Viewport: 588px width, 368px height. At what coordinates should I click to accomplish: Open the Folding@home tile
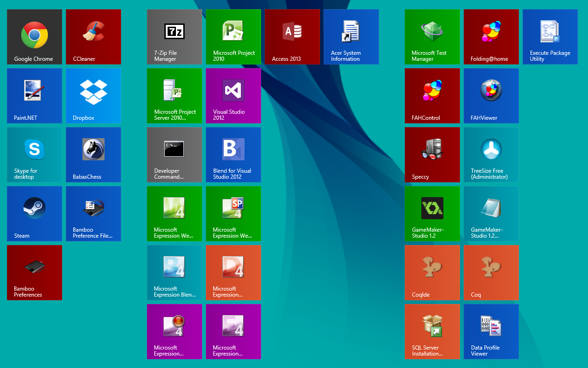pyautogui.click(x=491, y=37)
